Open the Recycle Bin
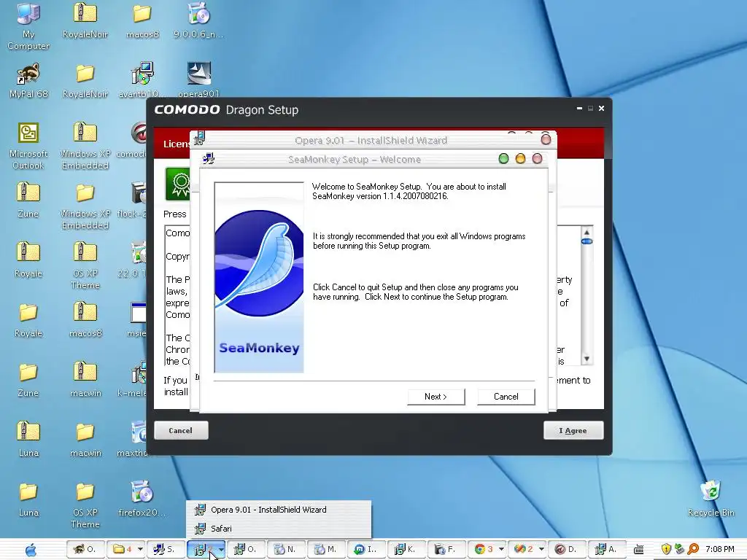747x560 pixels. tap(711, 498)
